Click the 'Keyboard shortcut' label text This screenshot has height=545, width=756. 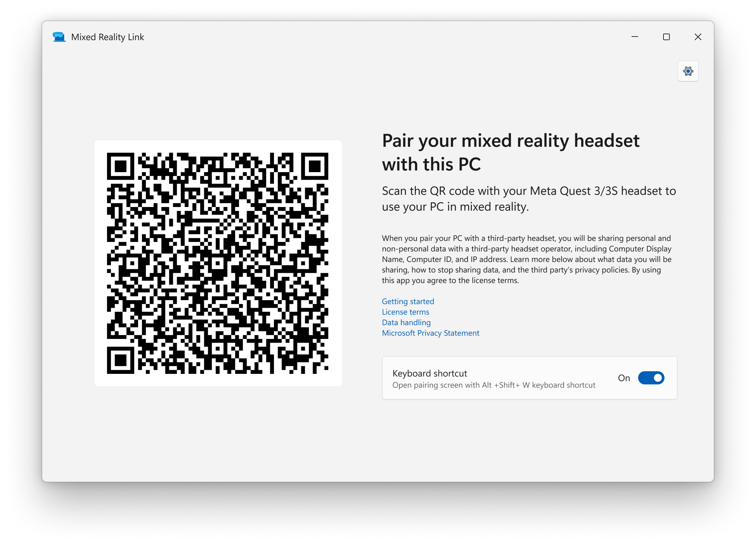[x=430, y=373]
